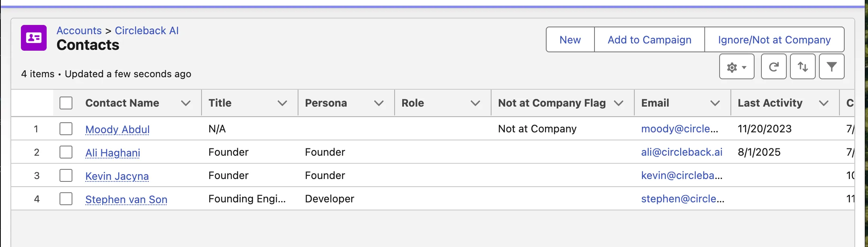Image resolution: width=868 pixels, height=247 pixels.
Task: Open the Title column dropdown chevron
Action: (282, 103)
